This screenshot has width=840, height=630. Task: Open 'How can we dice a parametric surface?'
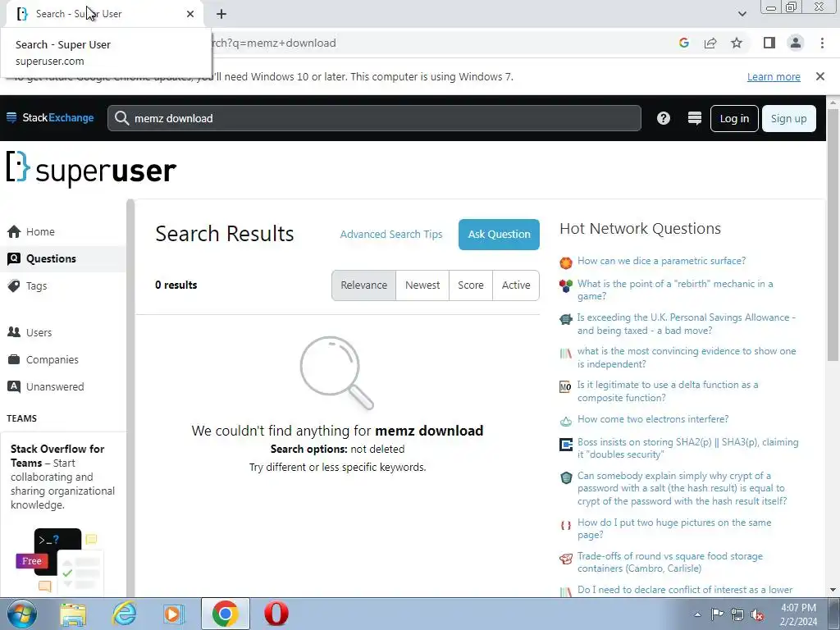click(x=661, y=261)
